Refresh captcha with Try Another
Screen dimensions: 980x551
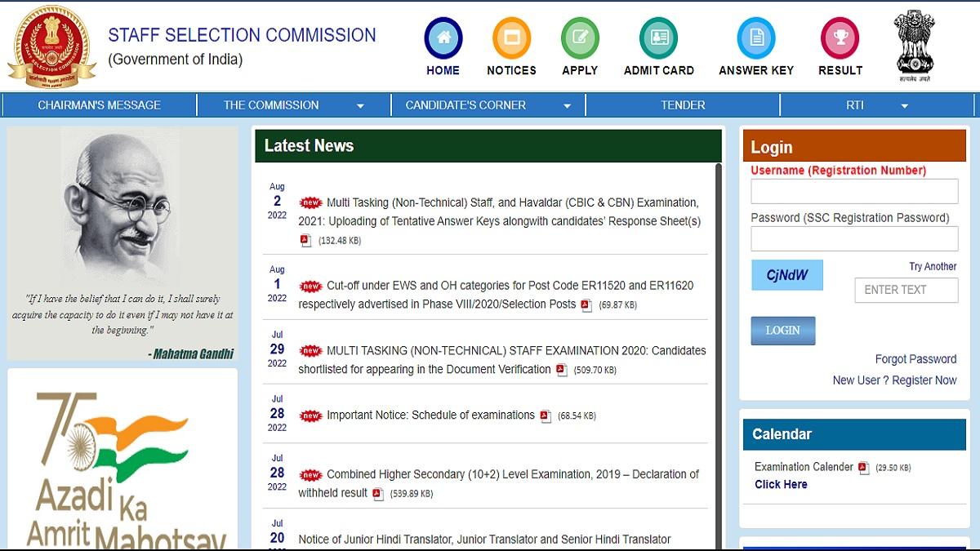(933, 266)
